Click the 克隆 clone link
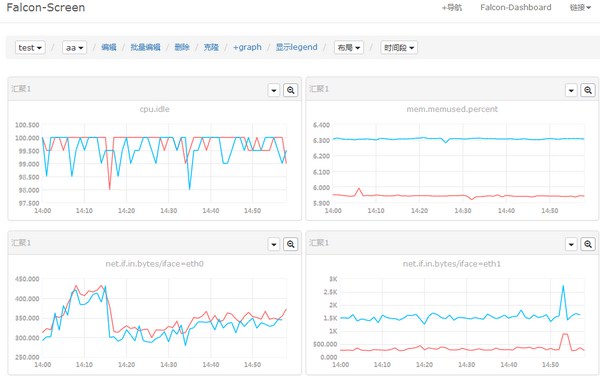The image size is (600, 376). [211, 47]
